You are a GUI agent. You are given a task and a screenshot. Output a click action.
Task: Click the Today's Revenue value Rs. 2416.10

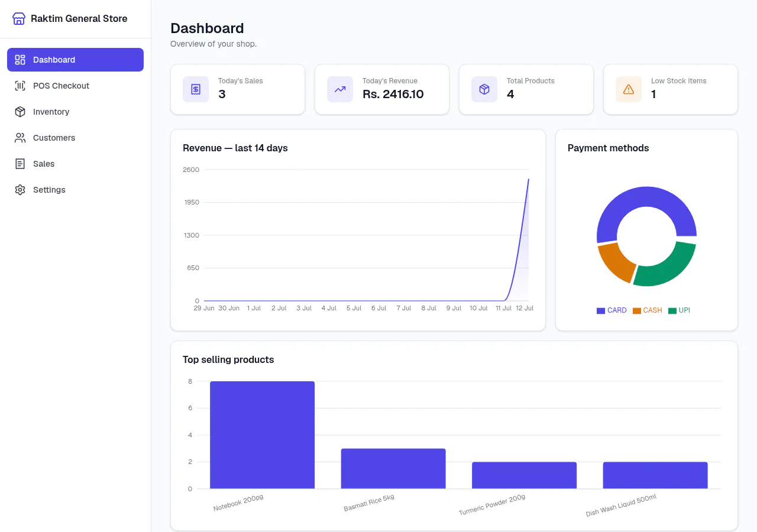[393, 94]
